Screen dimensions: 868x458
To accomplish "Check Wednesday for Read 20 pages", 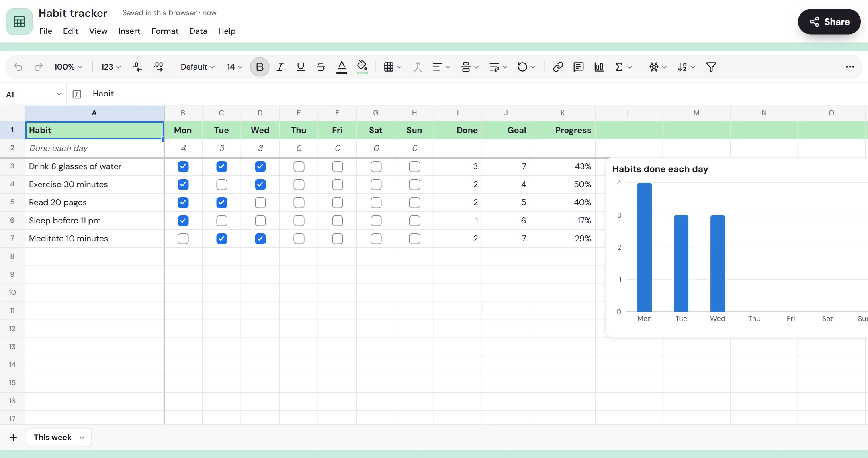I will click(x=260, y=202).
